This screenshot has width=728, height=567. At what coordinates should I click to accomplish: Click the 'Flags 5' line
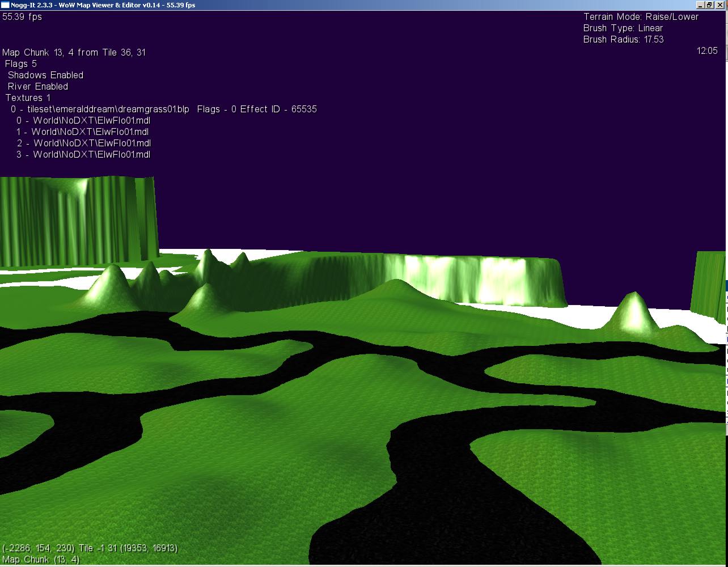pyautogui.click(x=20, y=64)
